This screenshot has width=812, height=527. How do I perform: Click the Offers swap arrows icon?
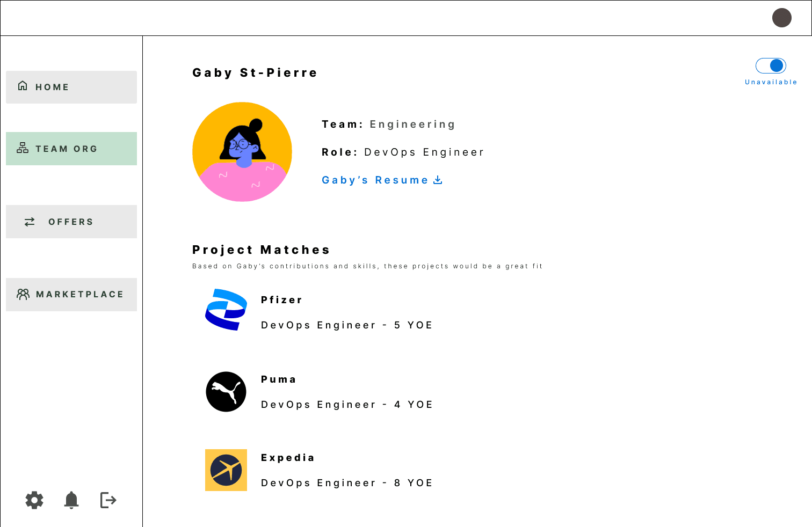pos(30,222)
